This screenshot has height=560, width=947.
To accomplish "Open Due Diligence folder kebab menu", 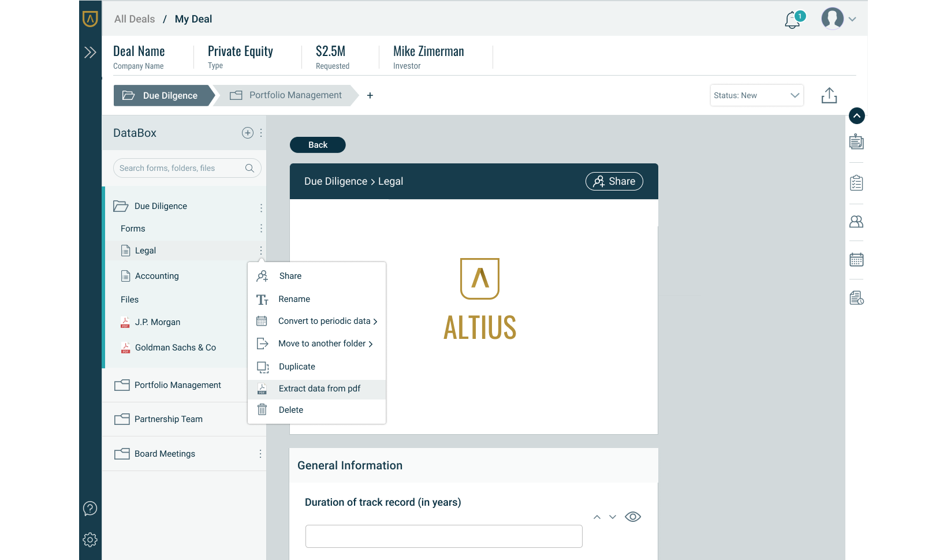I will pyautogui.click(x=261, y=208).
